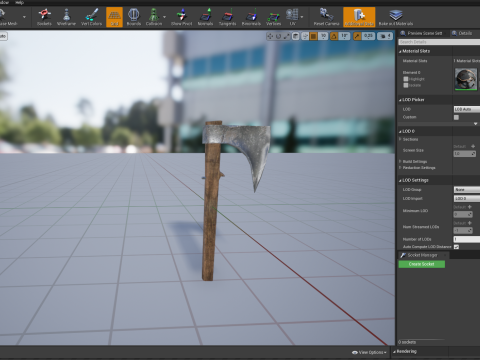480x360 pixels.
Task: Open the Help menu
Action: (20, 2)
